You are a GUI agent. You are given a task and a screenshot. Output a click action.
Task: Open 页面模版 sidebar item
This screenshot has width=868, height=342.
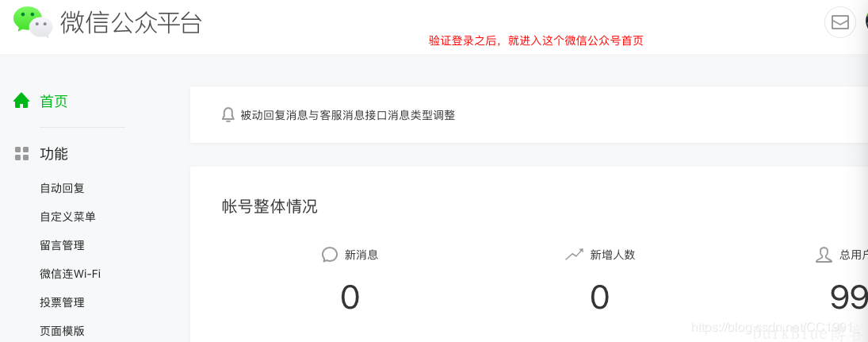[x=62, y=331]
